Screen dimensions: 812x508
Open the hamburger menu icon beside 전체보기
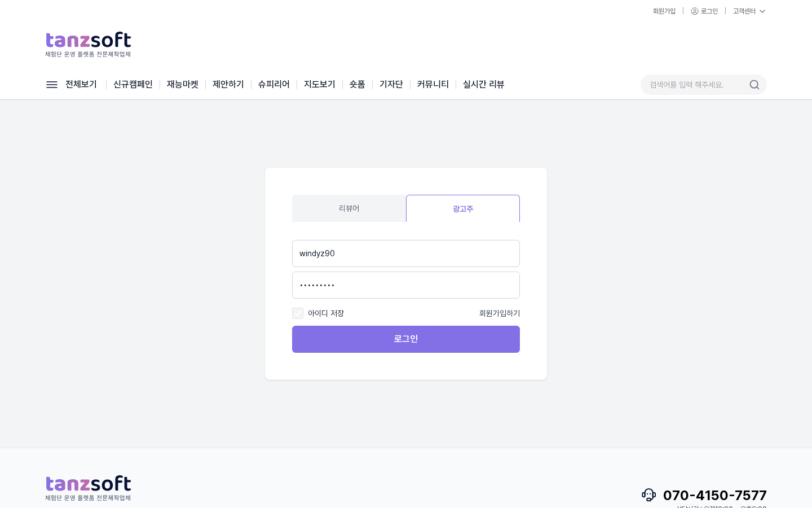coord(52,85)
